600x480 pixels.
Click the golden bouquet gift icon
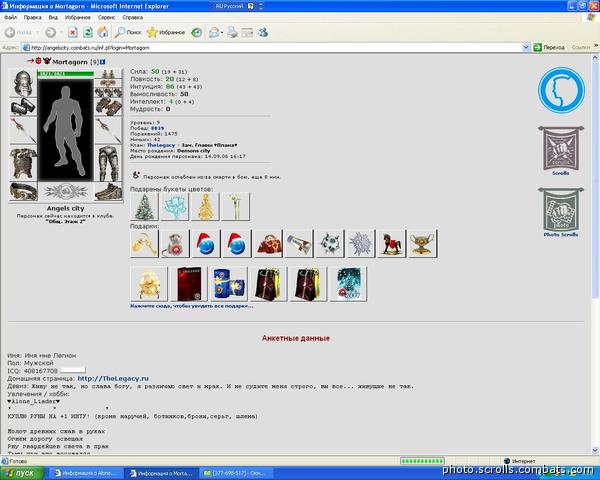click(x=205, y=207)
